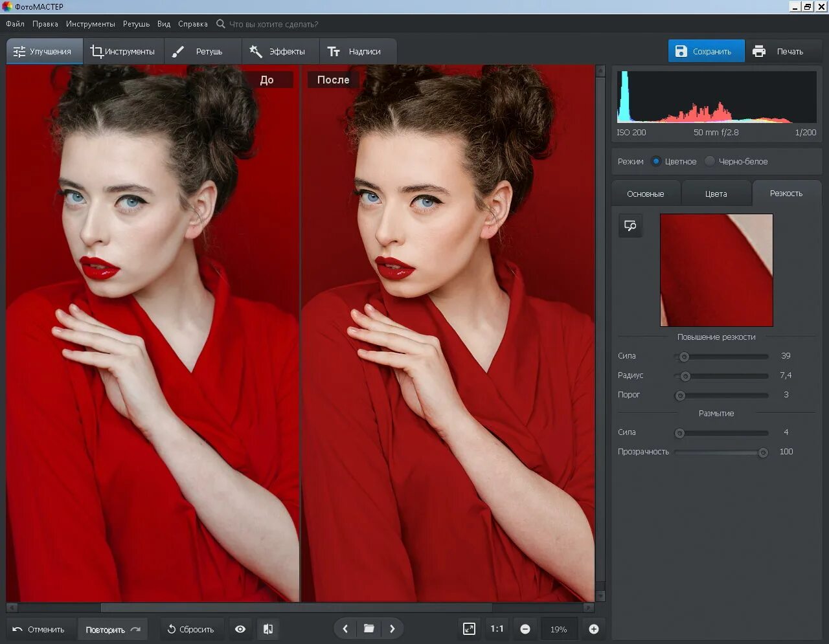Go to next photo arrow
829x644 pixels.
(392, 628)
